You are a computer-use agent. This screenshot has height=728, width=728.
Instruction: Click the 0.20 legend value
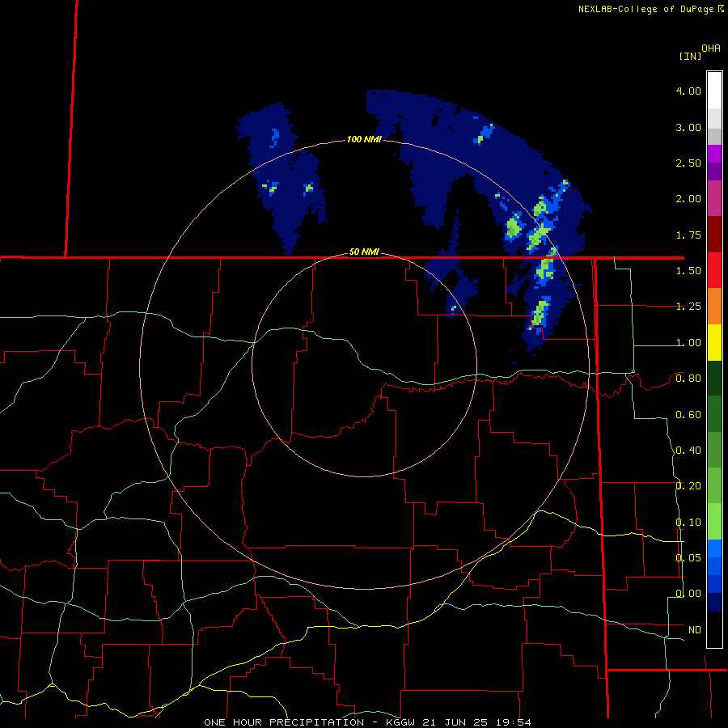[688, 486]
